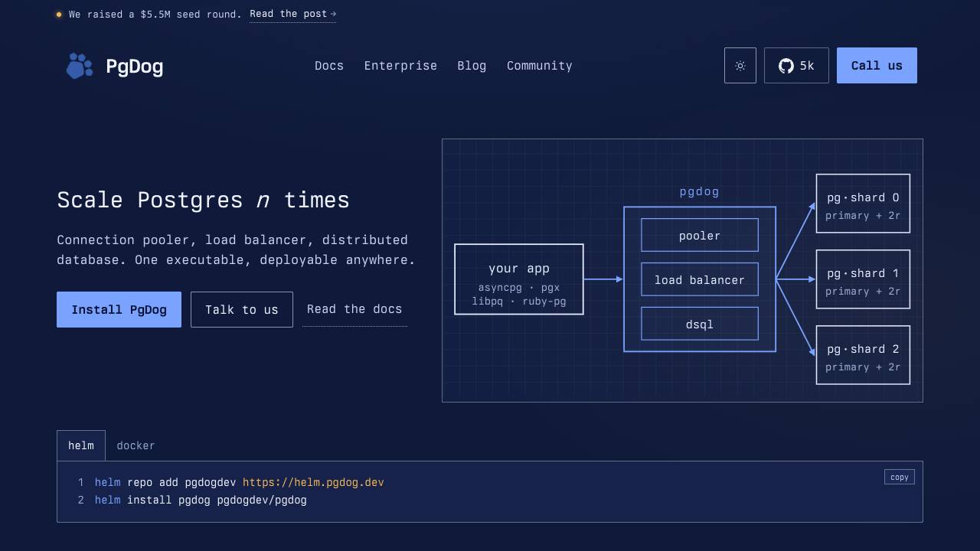Screen dimensions: 980x551
Task: Open the Docs menu item
Action: coord(329,66)
